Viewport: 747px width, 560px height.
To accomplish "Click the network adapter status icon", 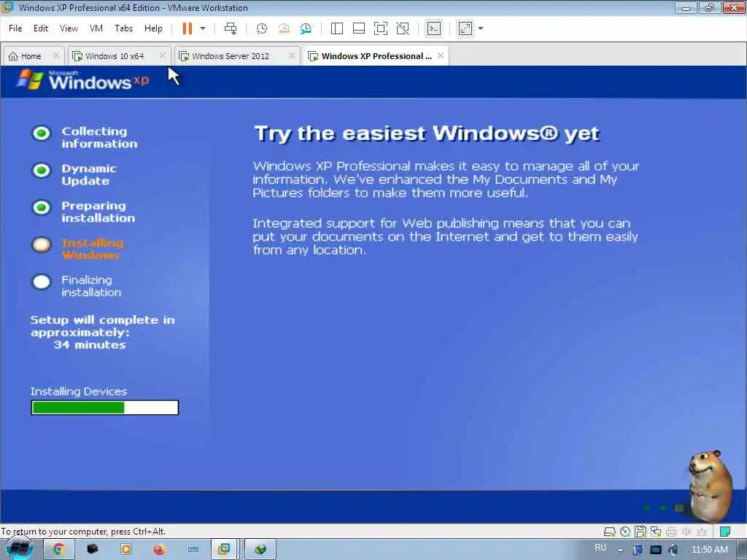I will pos(656,532).
